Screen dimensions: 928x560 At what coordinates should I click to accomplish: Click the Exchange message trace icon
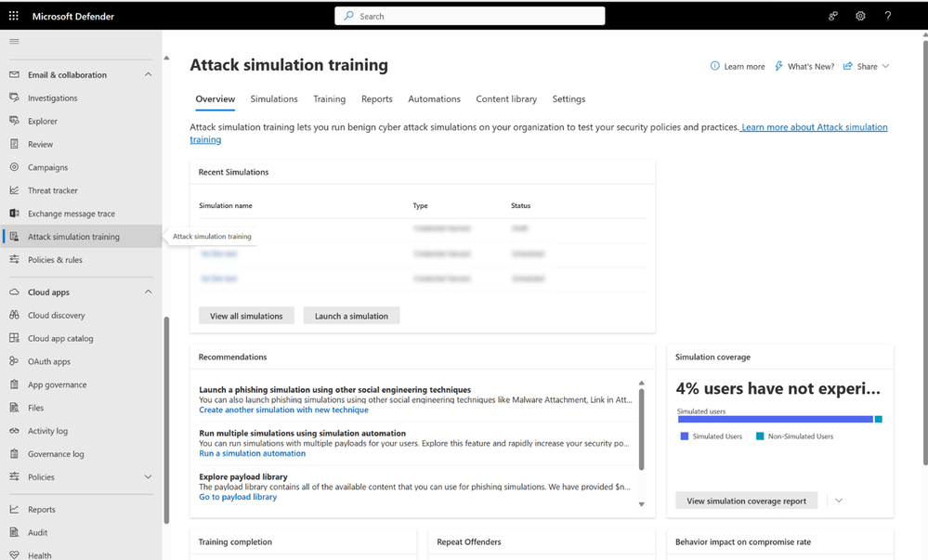[14, 213]
